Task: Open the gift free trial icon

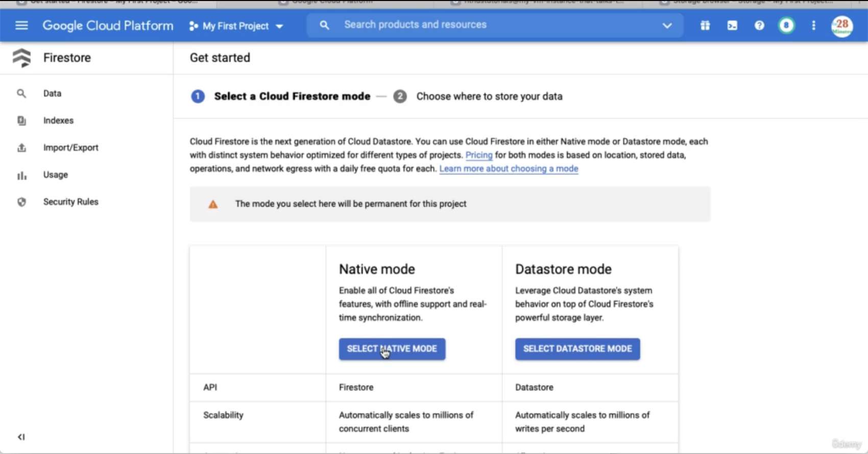Action: pyautogui.click(x=705, y=26)
